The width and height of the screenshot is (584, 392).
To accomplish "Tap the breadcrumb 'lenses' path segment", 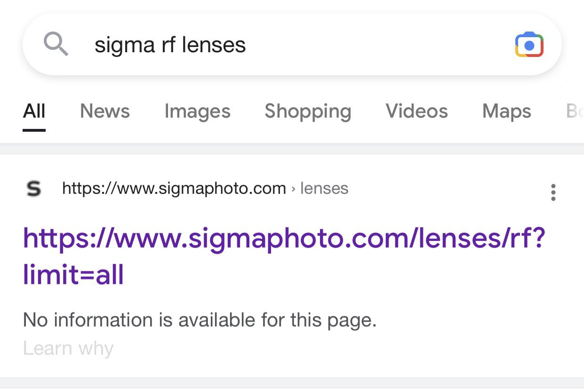I will [x=324, y=188].
